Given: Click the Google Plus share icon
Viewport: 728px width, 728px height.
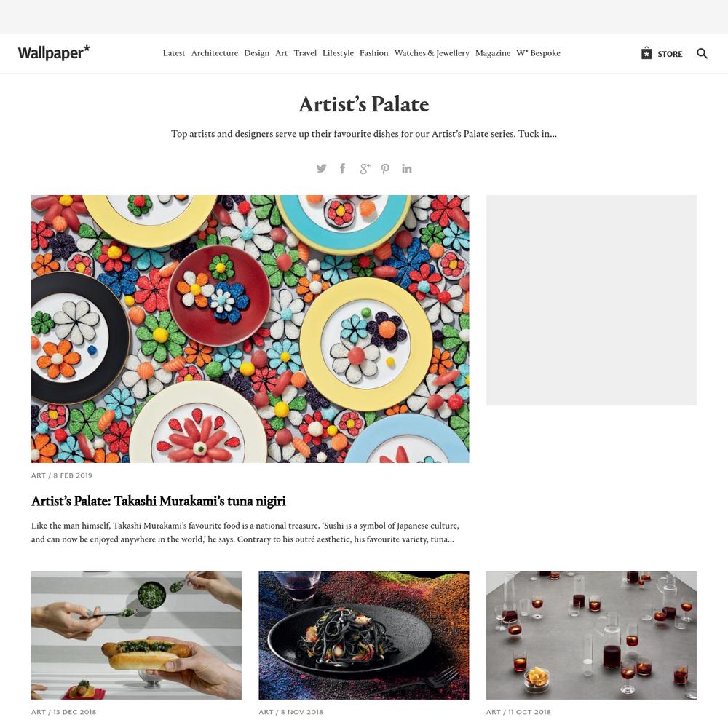Looking at the screenshot, I should (365, 169).
